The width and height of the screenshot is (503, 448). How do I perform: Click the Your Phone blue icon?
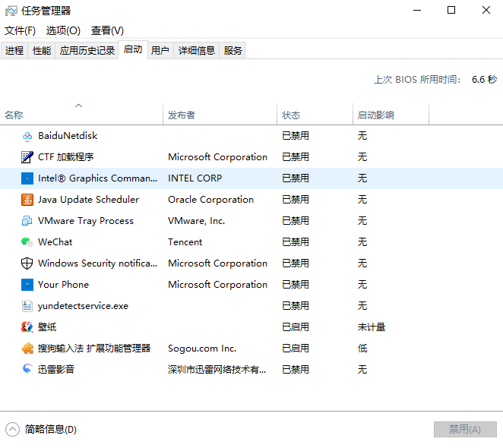point(27,285)
